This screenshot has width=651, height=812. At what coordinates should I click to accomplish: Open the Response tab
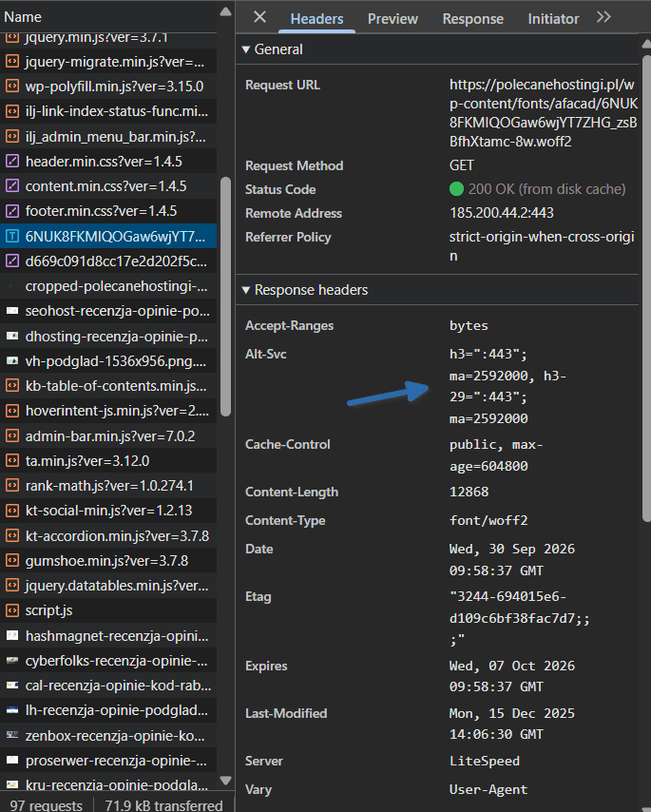(472, 19)
